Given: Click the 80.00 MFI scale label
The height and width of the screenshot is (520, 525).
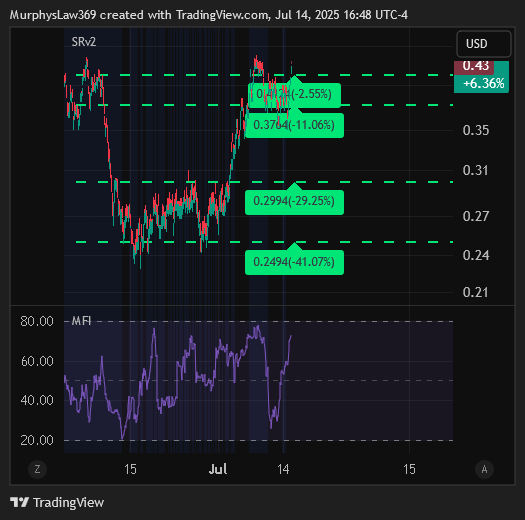Looking at the screenshot, I should pyautogui.click(x=37, y=321).
